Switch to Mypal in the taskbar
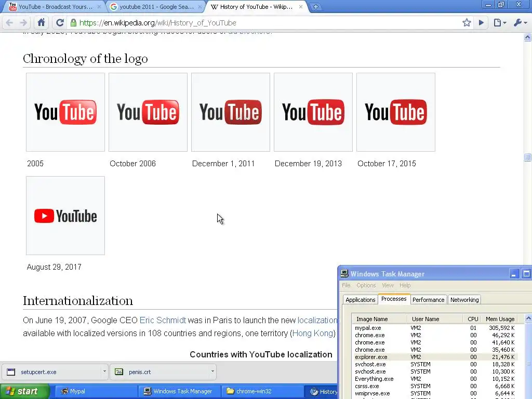The height and width of the screenshot is (399, 532). (96, 391)
